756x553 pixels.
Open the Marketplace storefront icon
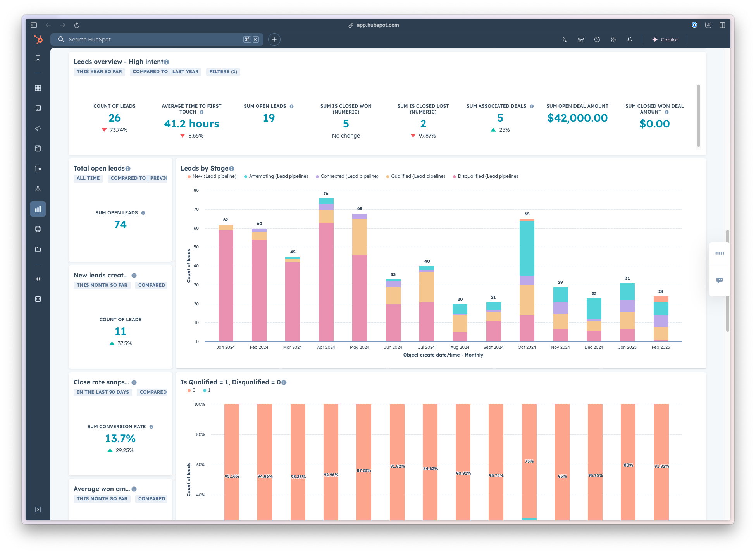click(581, 40)
